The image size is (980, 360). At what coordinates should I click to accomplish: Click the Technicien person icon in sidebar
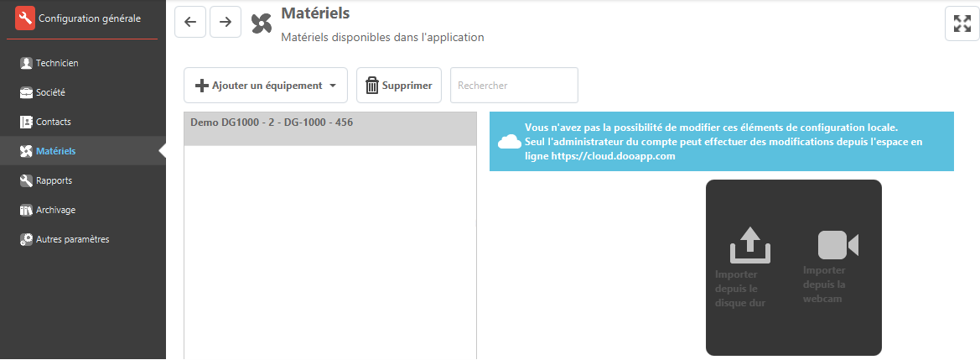tap(26, 63)
